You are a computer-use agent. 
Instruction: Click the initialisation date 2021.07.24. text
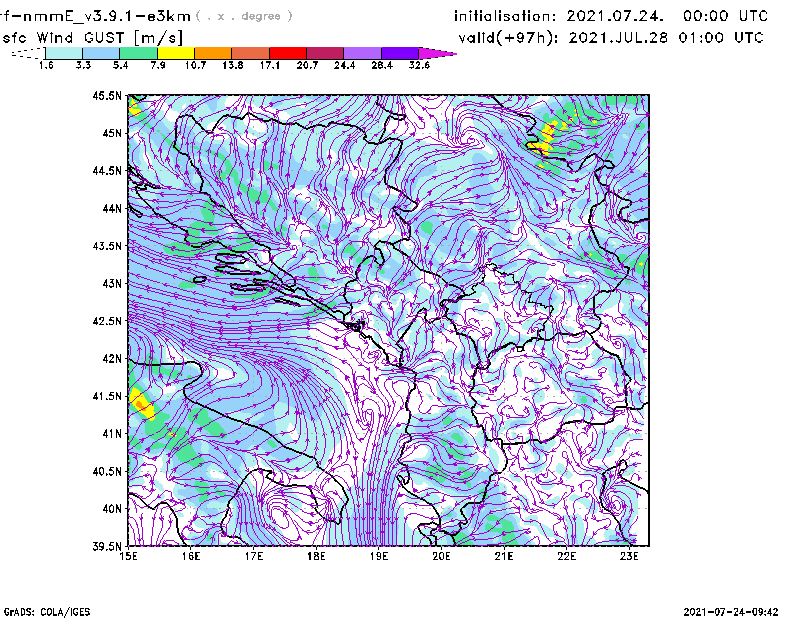click(615, 16)
